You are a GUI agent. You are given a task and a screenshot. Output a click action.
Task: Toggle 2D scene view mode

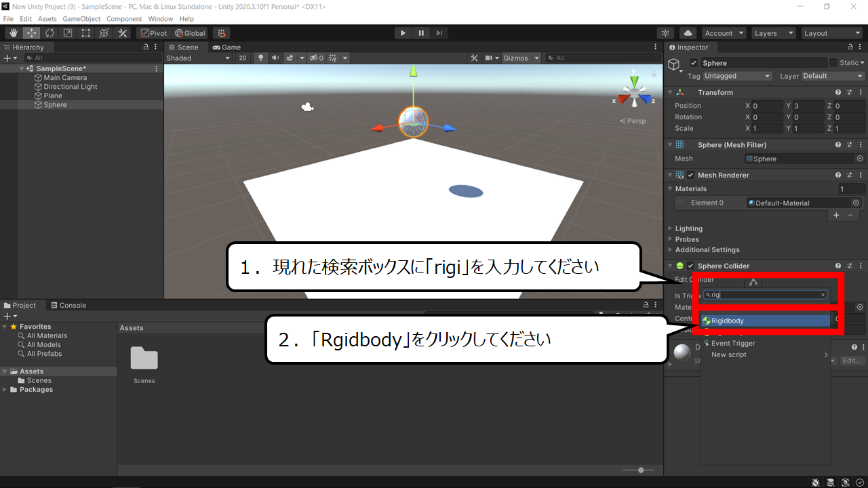[x=243, y=58]
